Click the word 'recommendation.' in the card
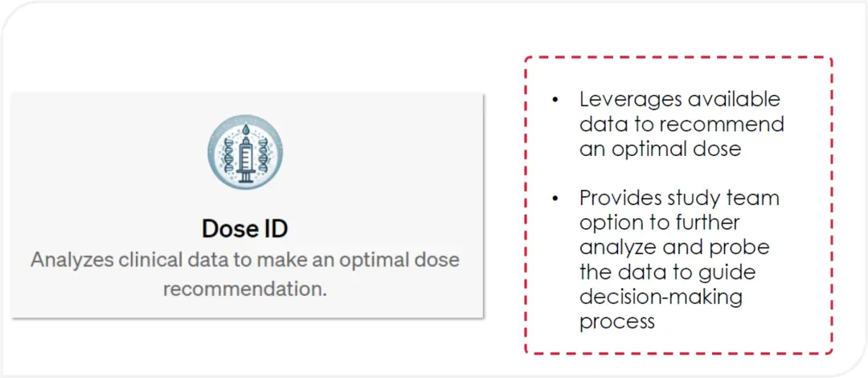The width and height of the screenshot is (868, 378). tap(244, 288)
